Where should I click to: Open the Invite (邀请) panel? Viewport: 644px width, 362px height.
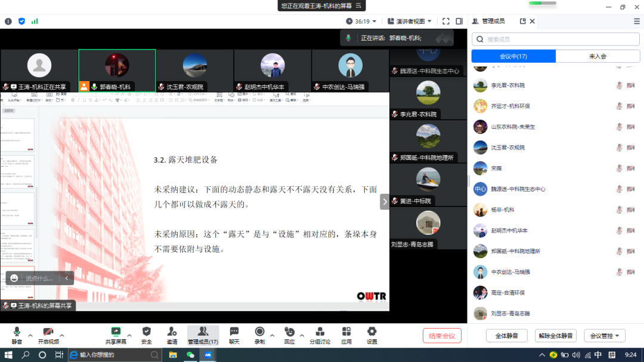coord(172,334)
